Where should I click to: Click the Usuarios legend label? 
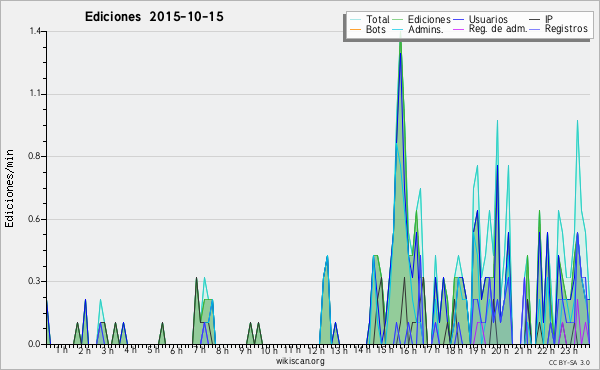pos(488,19)
